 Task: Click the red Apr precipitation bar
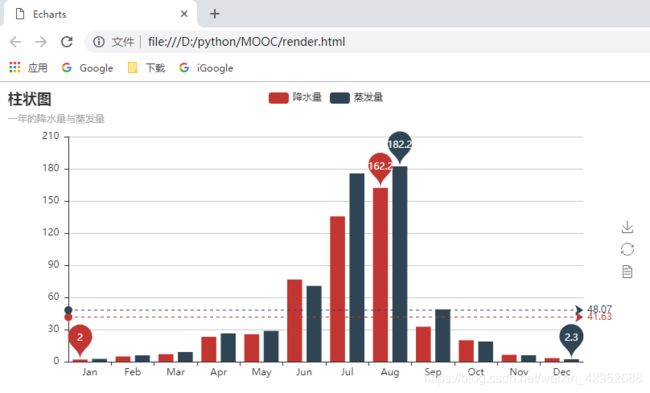209,349
